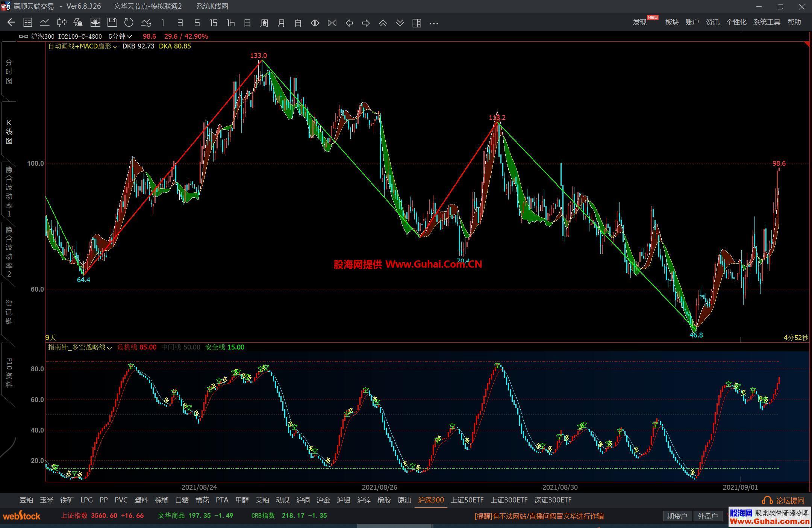Toggle the 1h period button
This screenshot has width=812, height=528.
[231, 23]
